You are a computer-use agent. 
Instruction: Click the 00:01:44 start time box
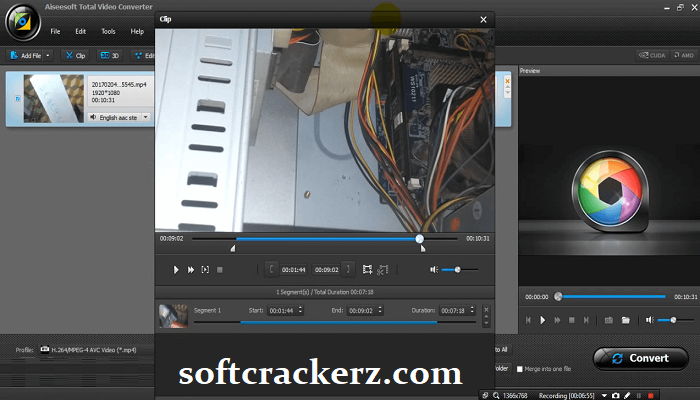point(294,270)
